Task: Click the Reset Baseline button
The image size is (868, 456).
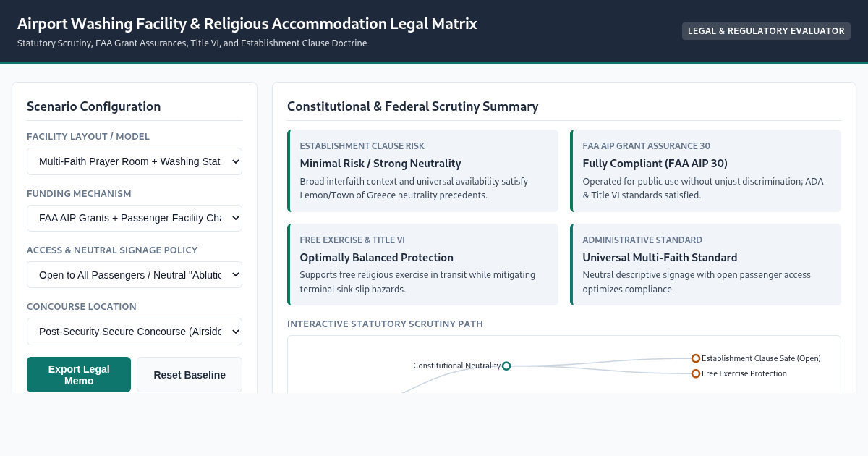Action: (x=190, y=374)
